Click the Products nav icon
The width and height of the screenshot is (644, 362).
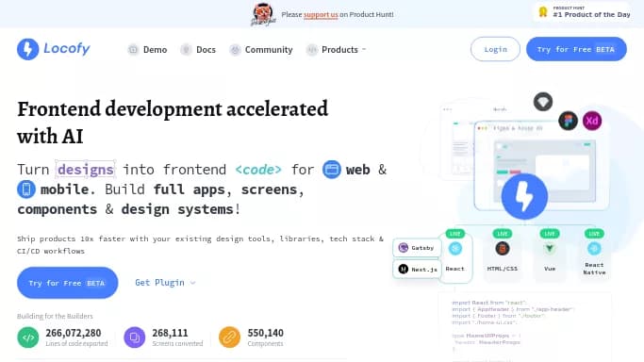[x=312, y=50]
